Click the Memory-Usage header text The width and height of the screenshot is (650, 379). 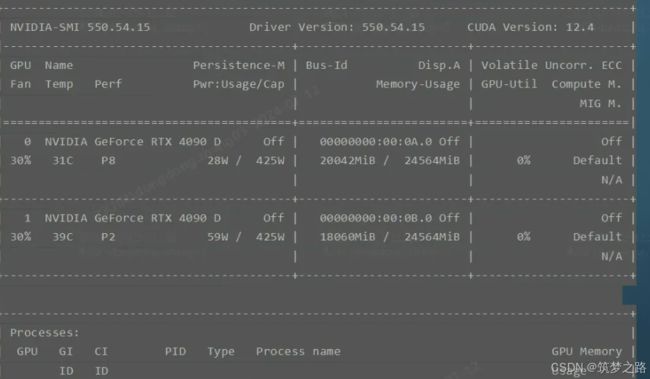pyautogui.click(x=417, y=84)
